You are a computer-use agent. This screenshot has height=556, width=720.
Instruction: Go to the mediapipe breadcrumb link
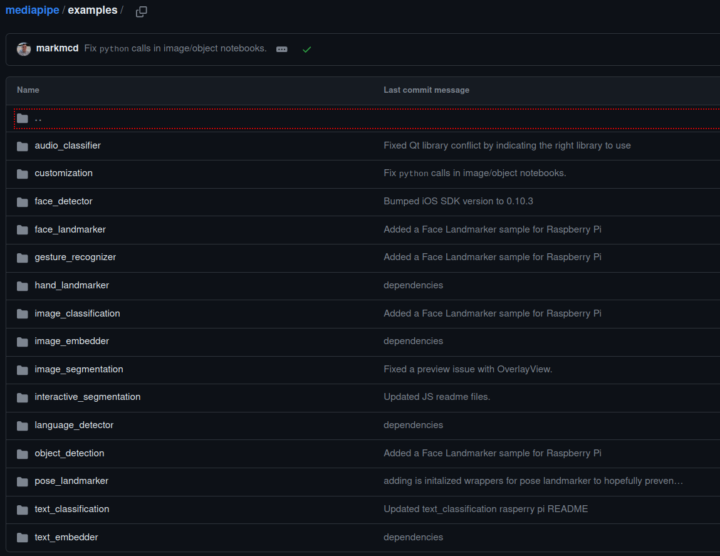pos(32,10)
